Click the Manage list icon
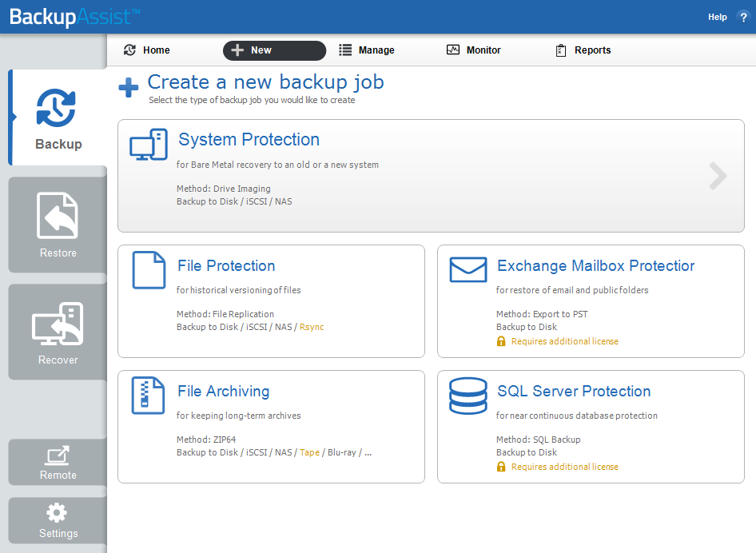756x553 pixels. 345,50
